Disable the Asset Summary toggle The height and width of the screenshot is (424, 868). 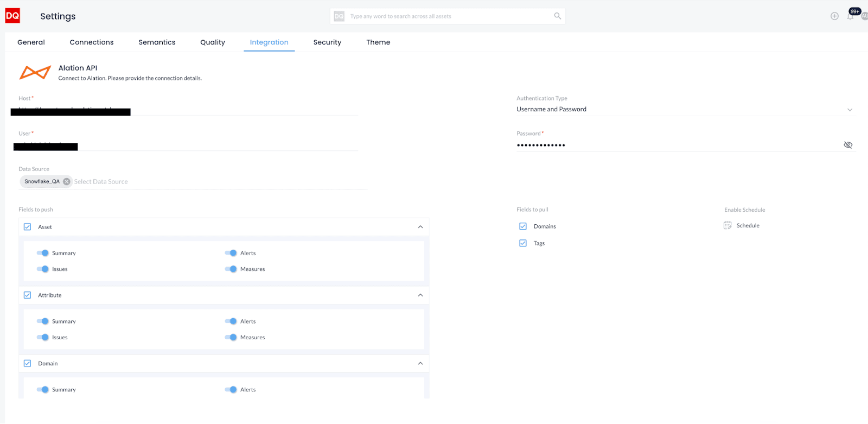43,253
